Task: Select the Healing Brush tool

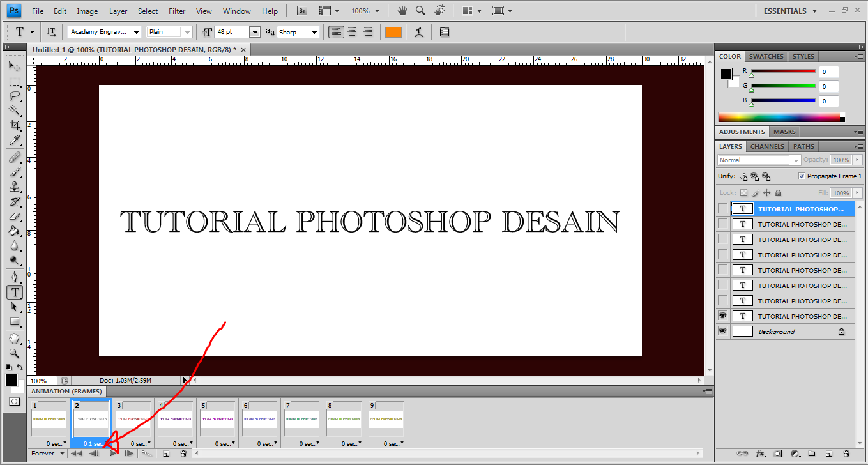Action: (14, 157)
